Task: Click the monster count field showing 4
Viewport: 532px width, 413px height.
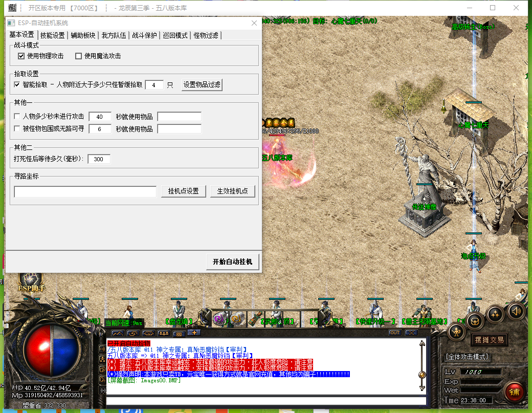Action: [154, 85]
